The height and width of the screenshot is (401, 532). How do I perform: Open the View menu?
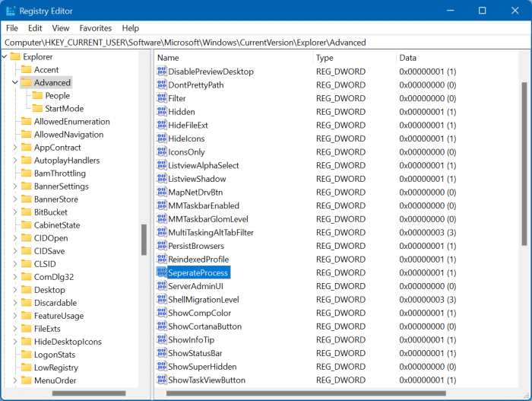(x=61, y=28)
